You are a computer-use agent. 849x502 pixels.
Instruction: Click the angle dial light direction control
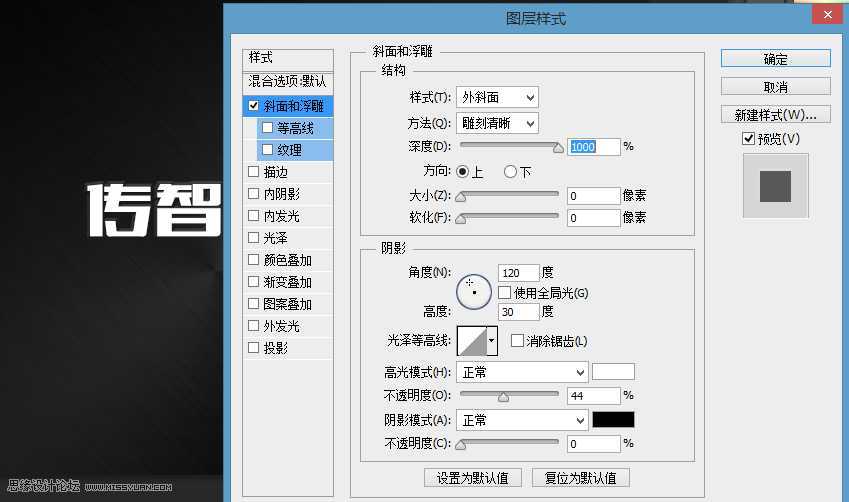[473, 291]
